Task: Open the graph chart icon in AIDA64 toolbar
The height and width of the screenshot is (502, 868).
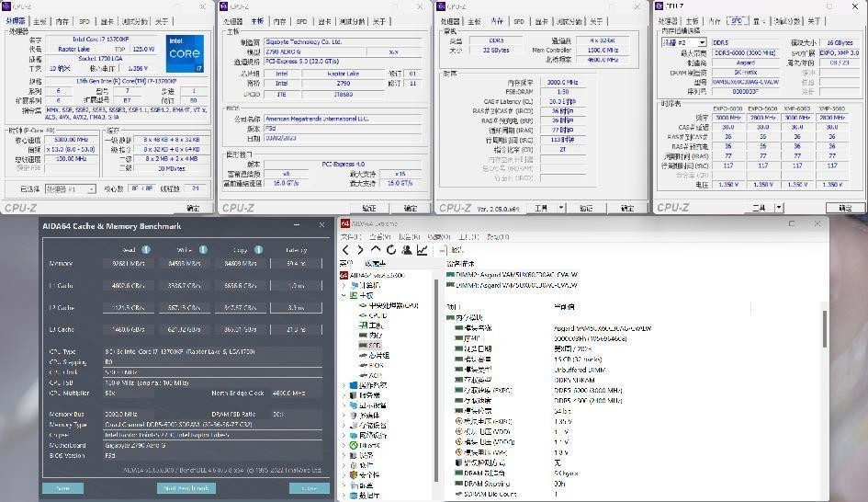Action: 423,250
